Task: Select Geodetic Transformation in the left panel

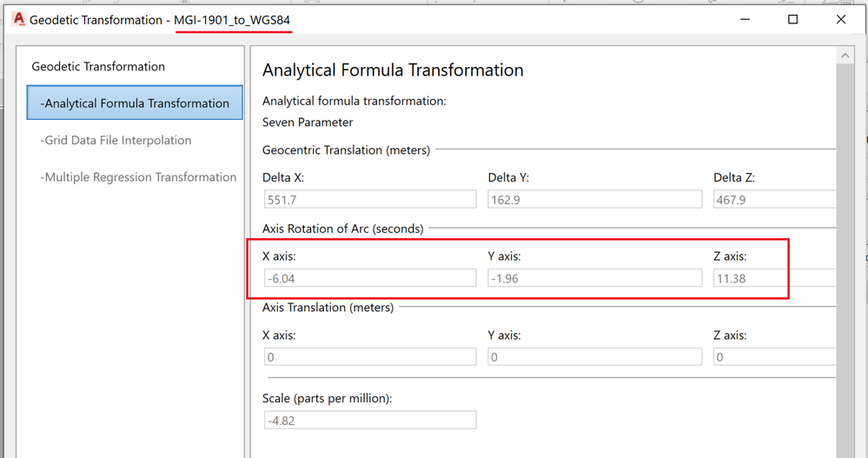Action: click(98, 66)
